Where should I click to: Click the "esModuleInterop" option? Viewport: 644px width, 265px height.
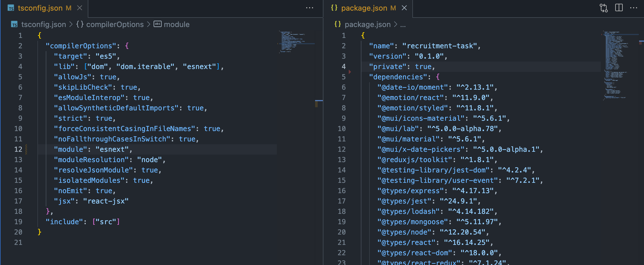pyautogui.click(x=89, y=98)
